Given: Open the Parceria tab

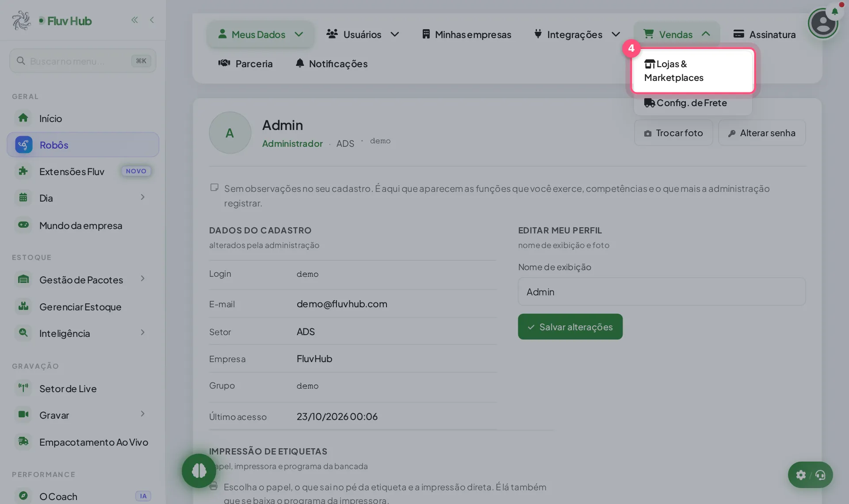Looking at the screenshot, I should (245, 64).
